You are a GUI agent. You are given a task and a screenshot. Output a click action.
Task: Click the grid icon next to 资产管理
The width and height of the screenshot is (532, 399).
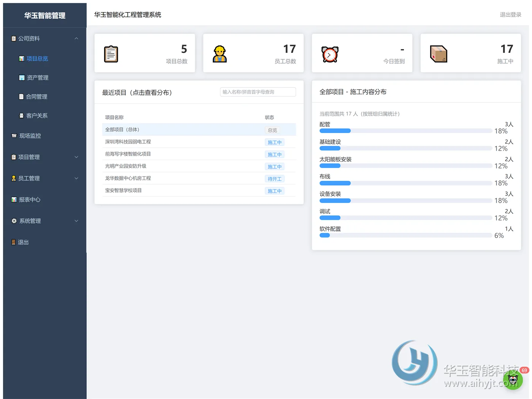(22, 78)
